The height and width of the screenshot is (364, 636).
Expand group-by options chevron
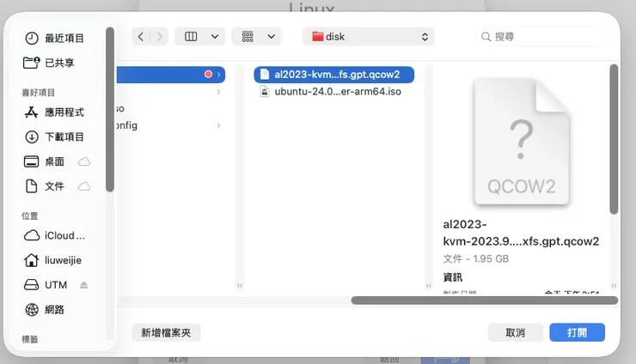pyautogui.click(x=272, y=37)
